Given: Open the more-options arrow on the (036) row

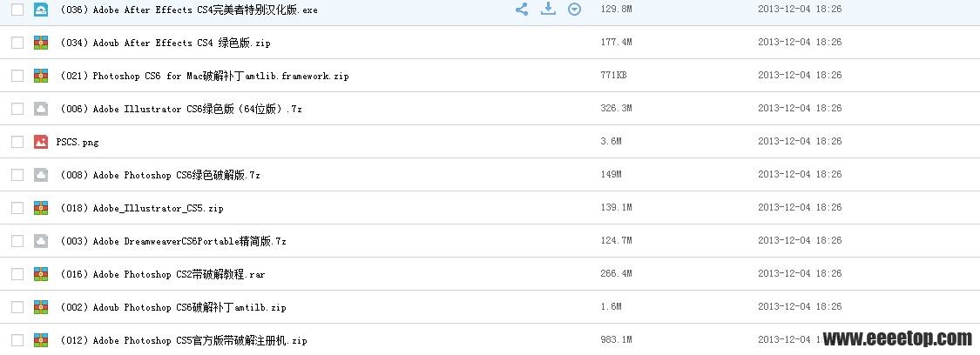Looking at the screenshot, I should coord(574,10).
